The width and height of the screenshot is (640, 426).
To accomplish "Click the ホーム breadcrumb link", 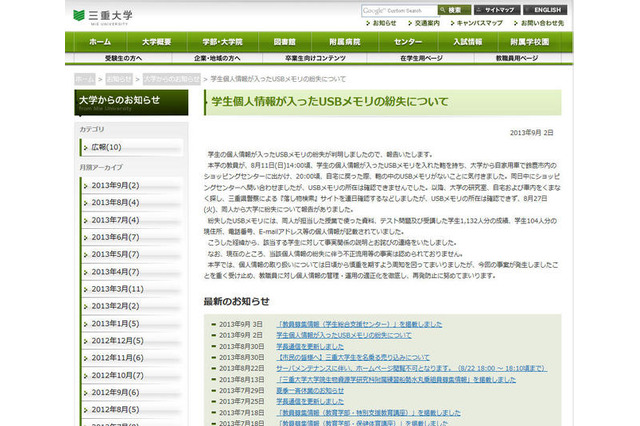I will coord(85,79).
